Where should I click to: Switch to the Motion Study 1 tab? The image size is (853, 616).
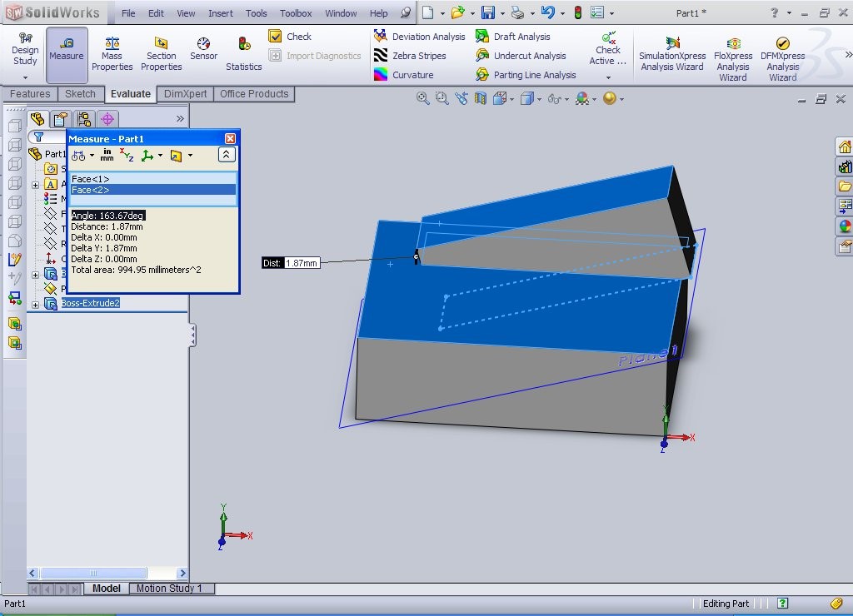[x=169, y=589]
